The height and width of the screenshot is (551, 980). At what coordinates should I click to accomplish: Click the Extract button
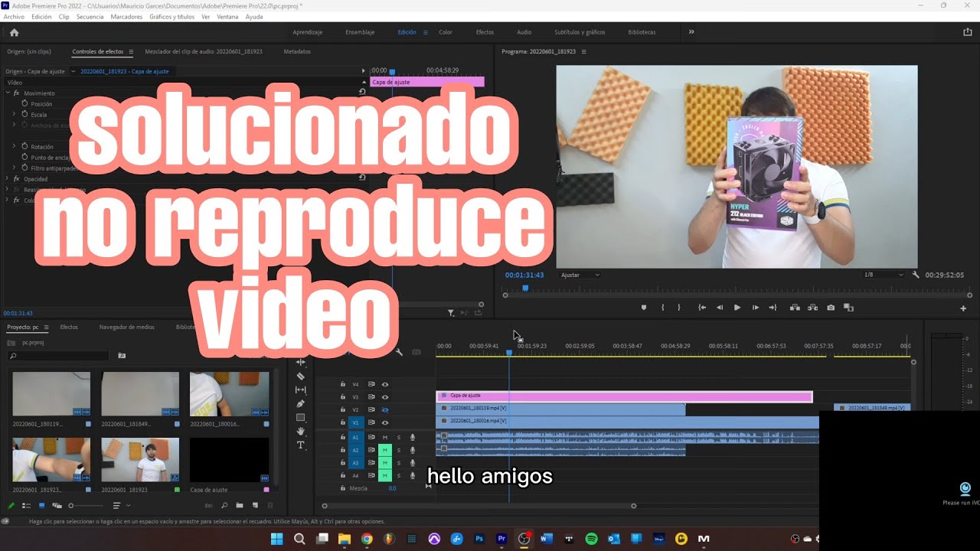813,308
